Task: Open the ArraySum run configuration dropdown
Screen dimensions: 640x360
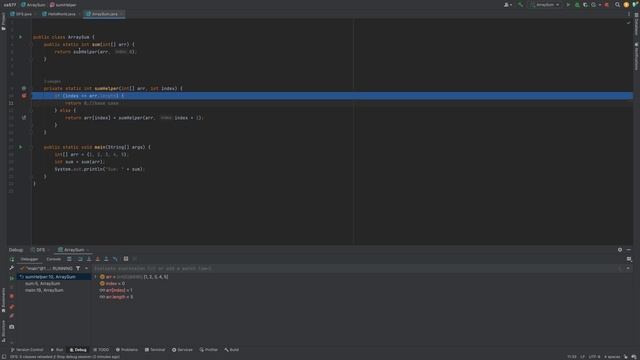Action: coord(545,5)
